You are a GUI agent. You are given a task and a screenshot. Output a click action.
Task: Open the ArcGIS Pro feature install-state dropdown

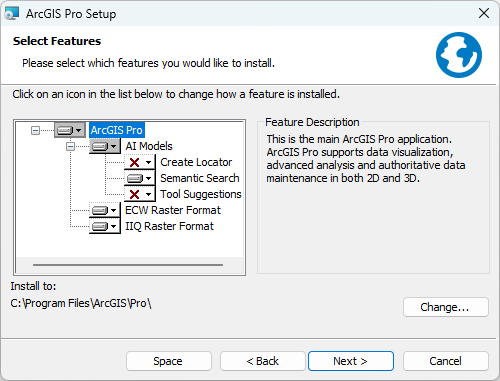(69, 130)
